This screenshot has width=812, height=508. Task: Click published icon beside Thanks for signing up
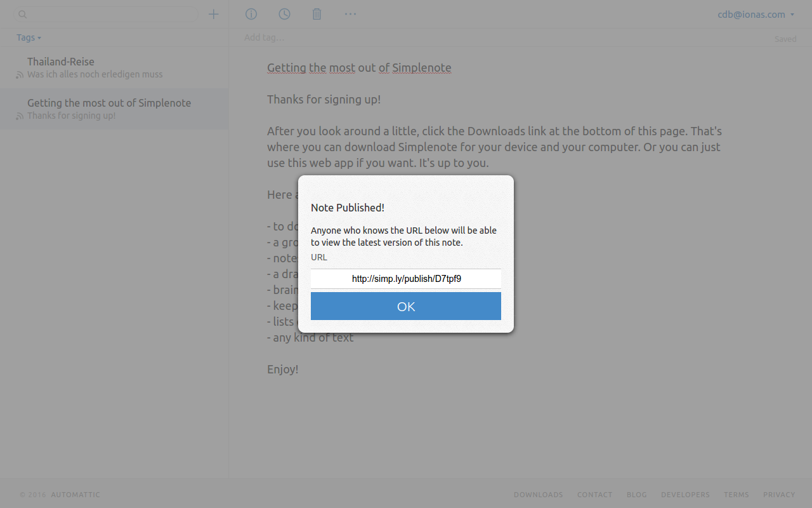click(20, 116)
